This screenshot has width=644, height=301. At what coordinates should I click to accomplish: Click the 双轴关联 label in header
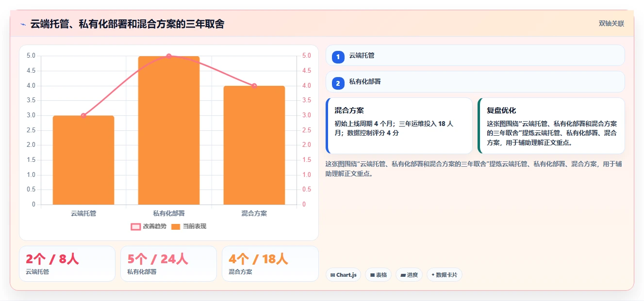pos(611,24)
